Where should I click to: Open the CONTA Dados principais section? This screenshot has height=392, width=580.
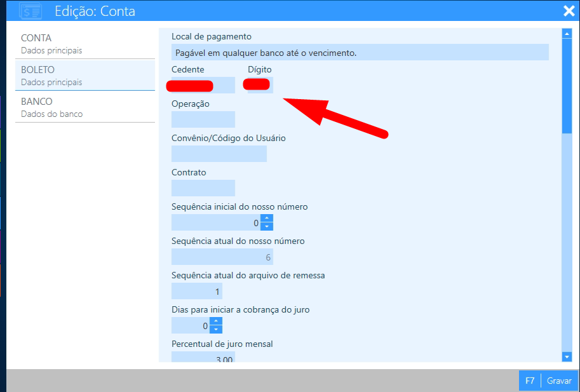[84, 44]
